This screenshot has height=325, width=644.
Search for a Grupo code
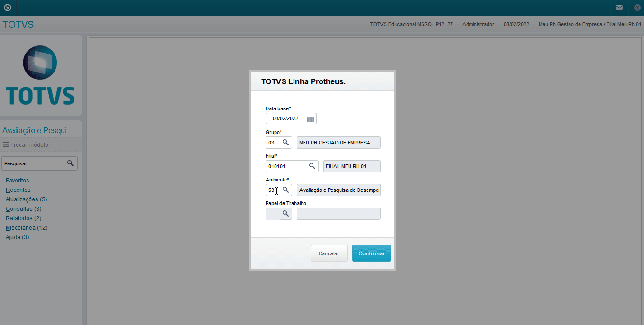click(285, 143)
